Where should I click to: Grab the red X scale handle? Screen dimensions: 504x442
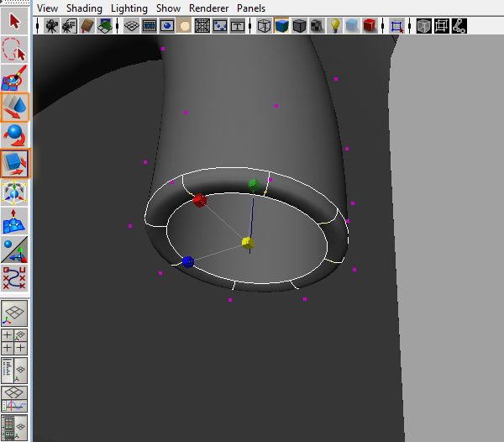coord(200,200)
